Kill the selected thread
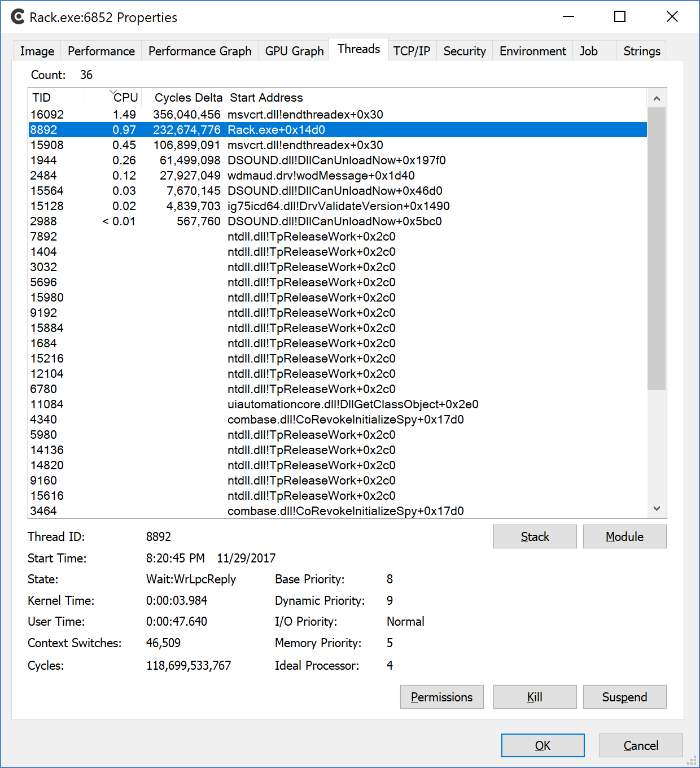This screenshot has height=768, width=700. (x=535, y=697)
